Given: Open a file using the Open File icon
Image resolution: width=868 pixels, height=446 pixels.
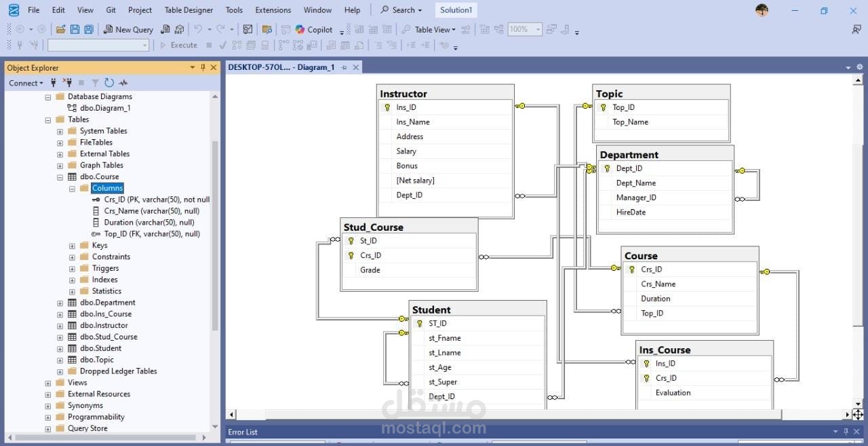Looking at the screenshot, I should point(60,29).
